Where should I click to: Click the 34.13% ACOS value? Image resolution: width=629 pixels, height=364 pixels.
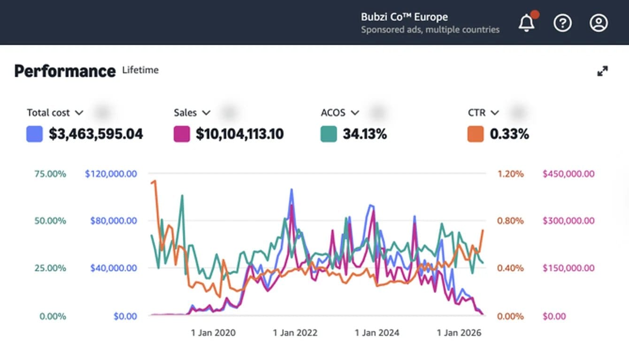point(365,134)
